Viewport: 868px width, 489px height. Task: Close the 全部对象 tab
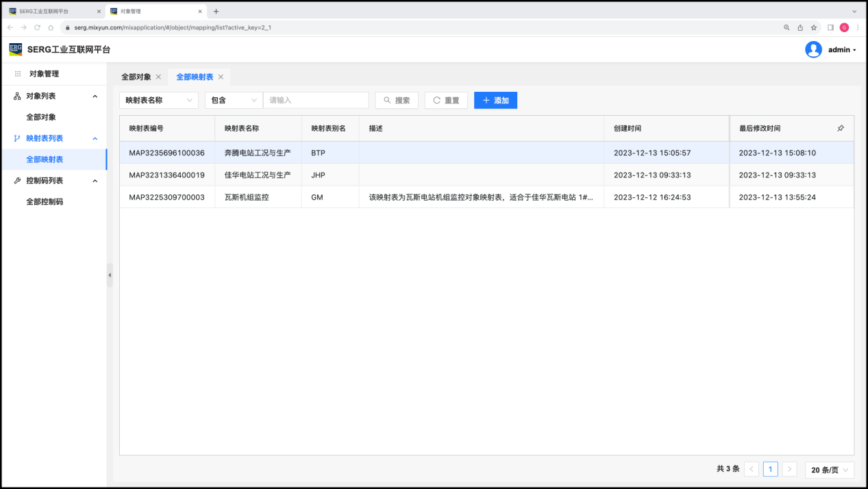pos(158,77)
